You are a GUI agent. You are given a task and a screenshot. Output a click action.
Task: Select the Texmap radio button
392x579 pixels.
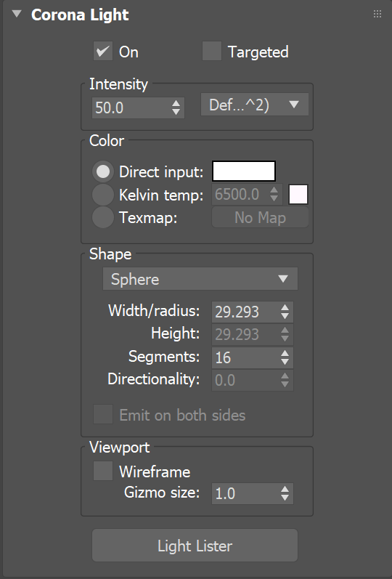point(103,217)
